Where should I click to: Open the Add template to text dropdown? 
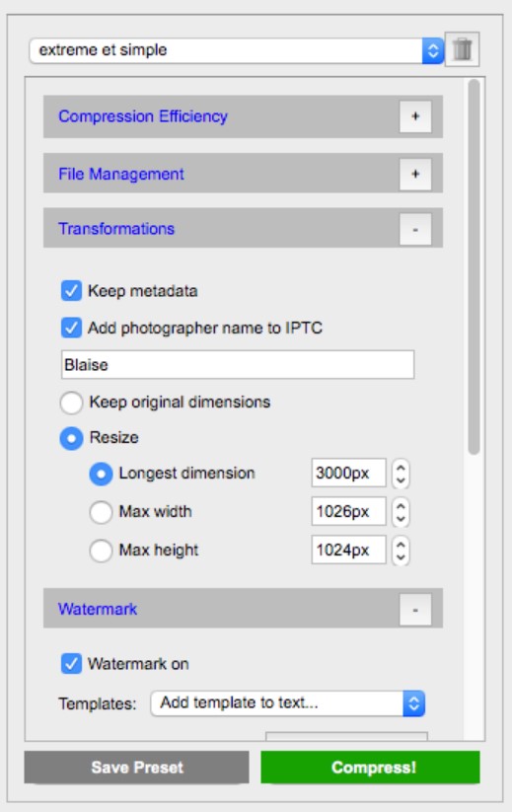(288, 703)
